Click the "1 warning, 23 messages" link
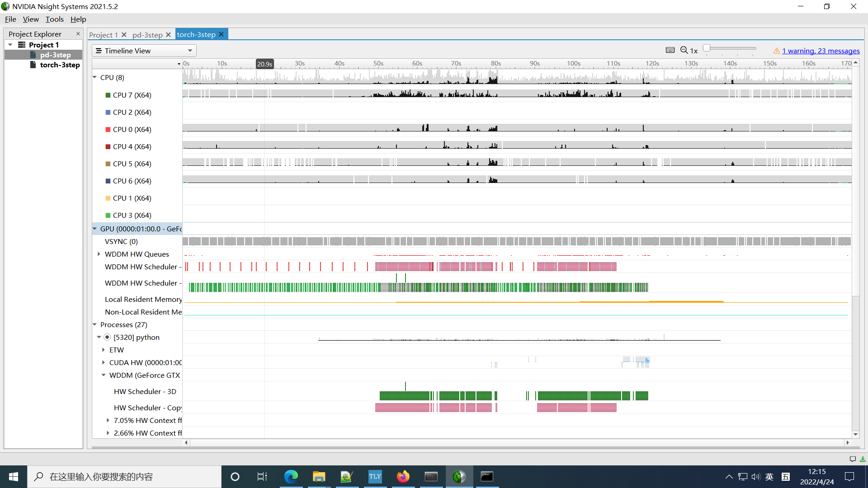Viewport: 868px width, 488px height. [821, 51]
